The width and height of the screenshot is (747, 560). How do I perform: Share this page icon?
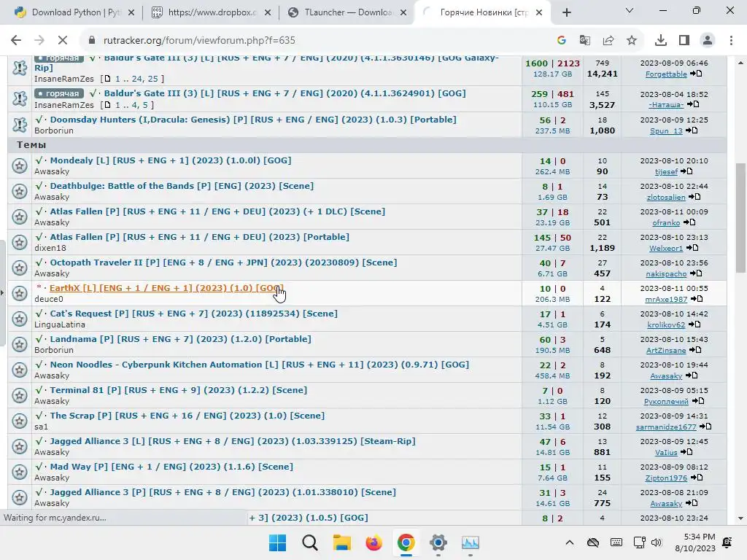tap(608, 41)
